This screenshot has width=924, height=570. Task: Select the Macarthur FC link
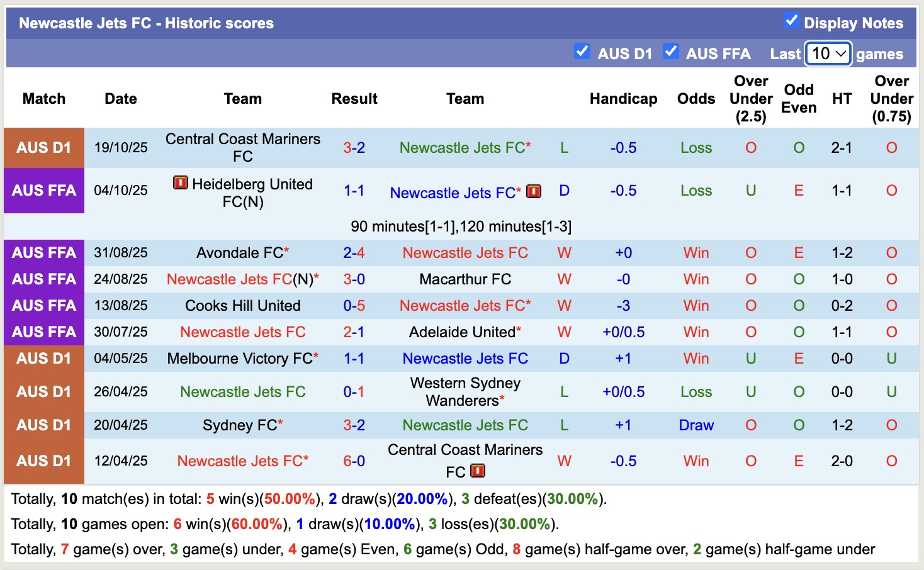tap(465, 279)
